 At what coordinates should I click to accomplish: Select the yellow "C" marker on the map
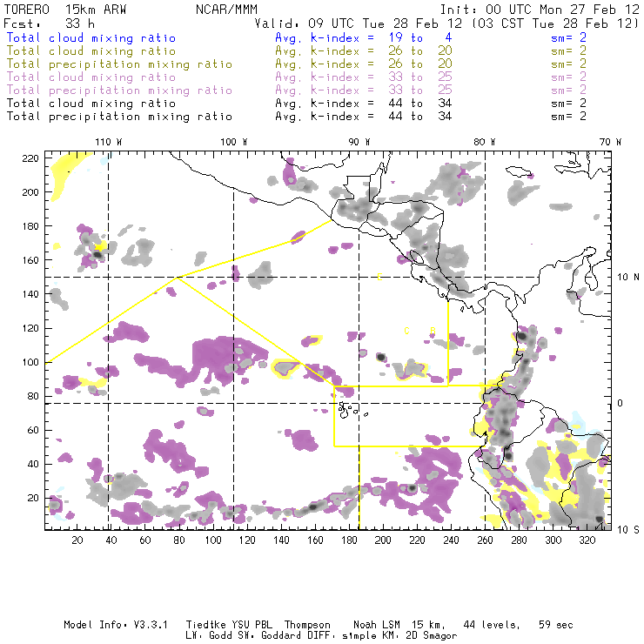(x=406, y=331)
